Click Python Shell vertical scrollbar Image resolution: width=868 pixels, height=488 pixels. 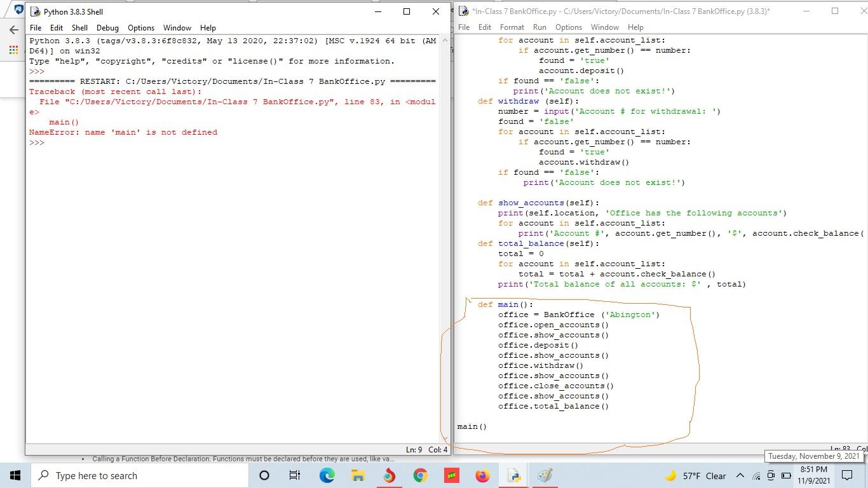pos(445,240)
